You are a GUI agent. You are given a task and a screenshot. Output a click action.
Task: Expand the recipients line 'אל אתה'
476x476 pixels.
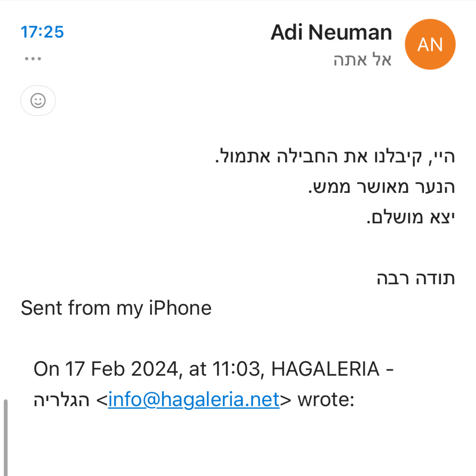(x=362, y=60)
